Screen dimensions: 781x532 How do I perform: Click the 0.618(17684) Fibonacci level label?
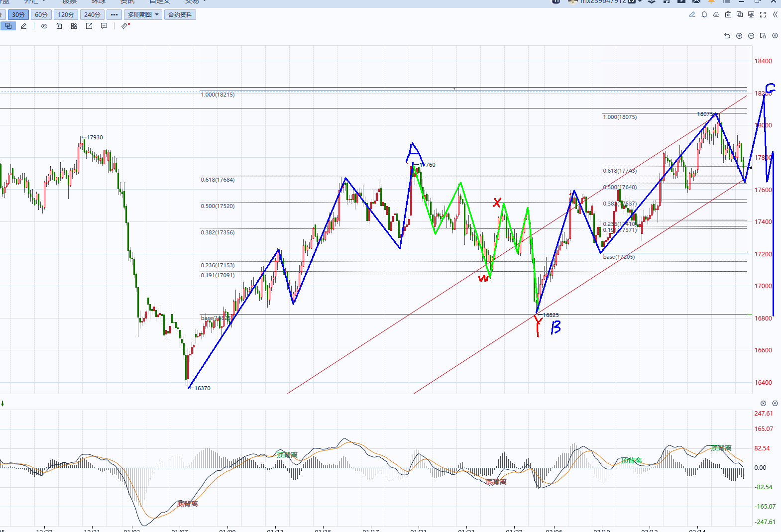point(218,180)
